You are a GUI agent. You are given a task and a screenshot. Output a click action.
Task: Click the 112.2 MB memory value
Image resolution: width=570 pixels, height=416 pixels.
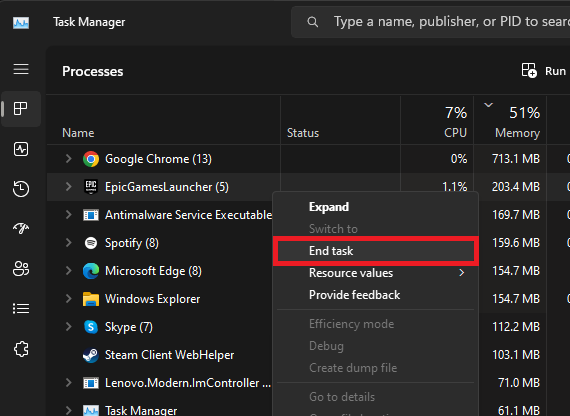(x=516, y=327)
